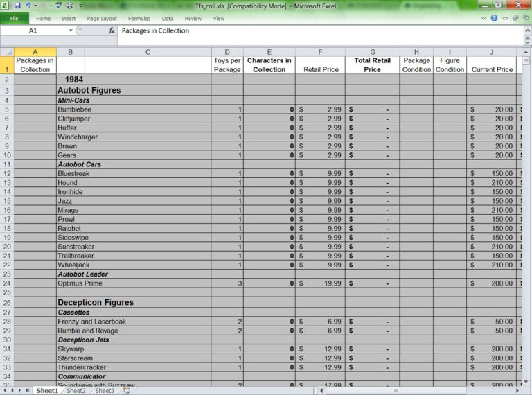Expand the formula bar with the chevron
Screen dimensions: 532x395
[527, 30]
